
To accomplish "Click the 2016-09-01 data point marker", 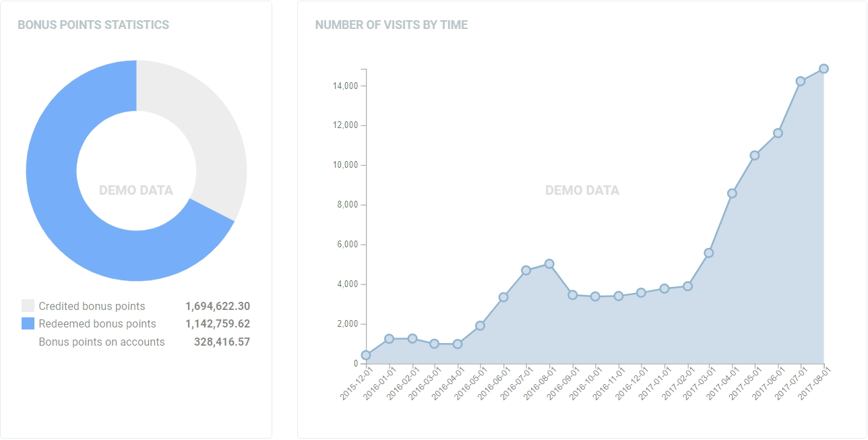I will 572,294.
